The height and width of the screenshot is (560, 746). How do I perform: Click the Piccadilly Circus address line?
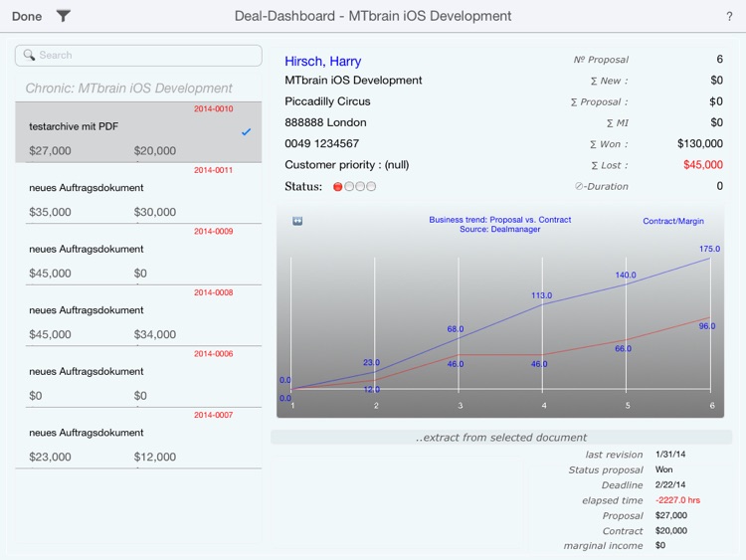327,101
